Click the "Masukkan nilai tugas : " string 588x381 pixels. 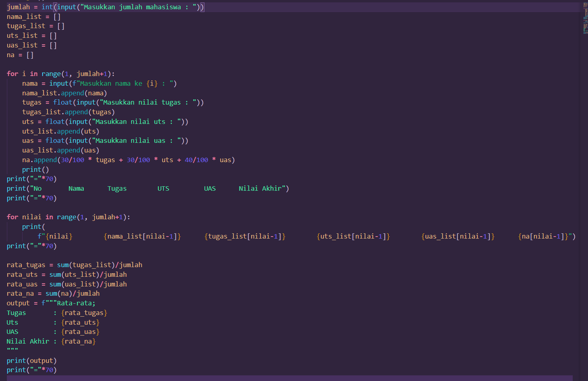pyautogui.click(x=148, y=103)
